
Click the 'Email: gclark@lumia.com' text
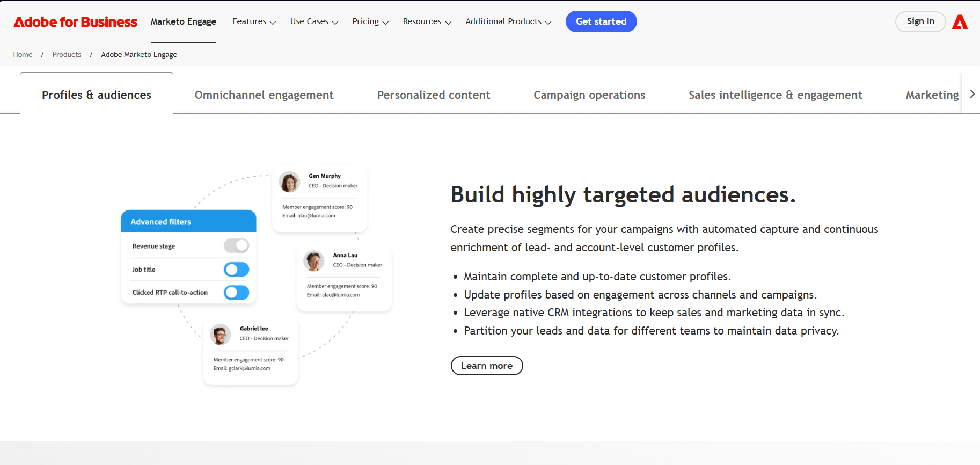click(242, 368)
